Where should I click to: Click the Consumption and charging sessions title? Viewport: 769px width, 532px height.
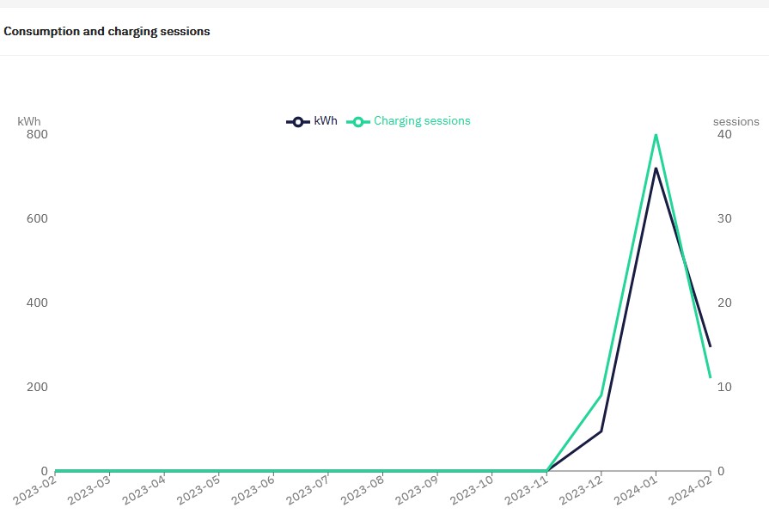(107, 31)
